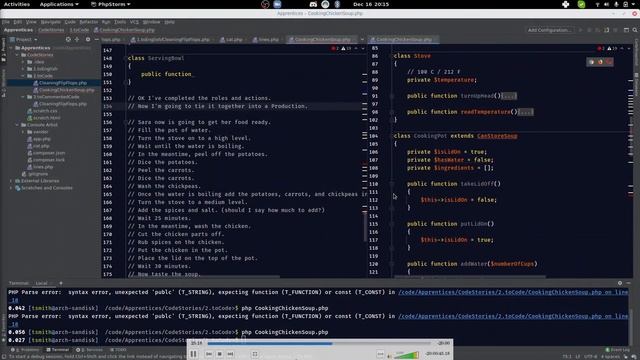Open the player's extra options button
640x360 pixels.
(x=380, y=354)
